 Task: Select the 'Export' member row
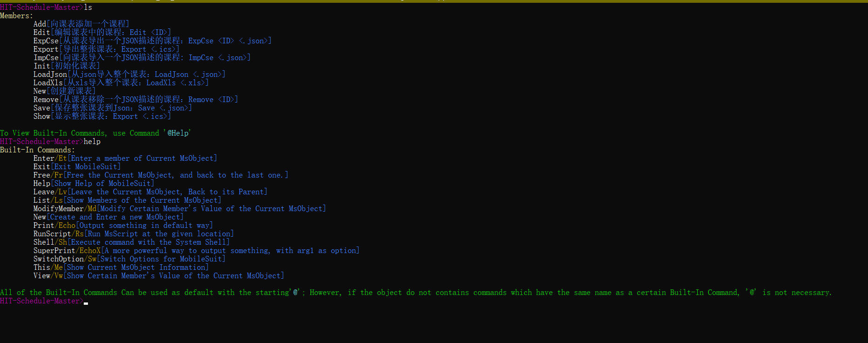107,49
